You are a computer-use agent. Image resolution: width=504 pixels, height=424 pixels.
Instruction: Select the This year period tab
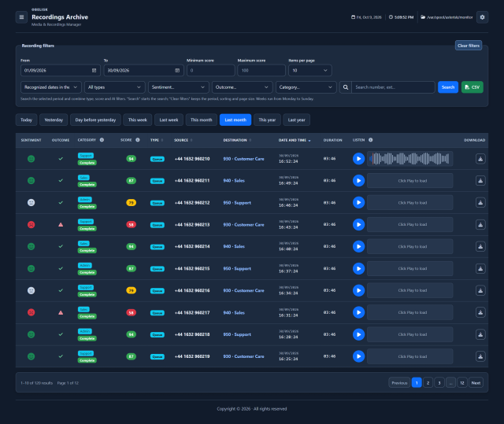tap(267, 120)
